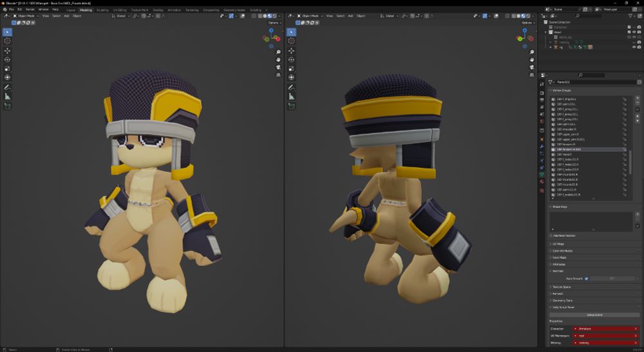This screenshot has width=644, height=352.
Task: Collapse the Shape Keys panel
Action: [x=558, y=207]
